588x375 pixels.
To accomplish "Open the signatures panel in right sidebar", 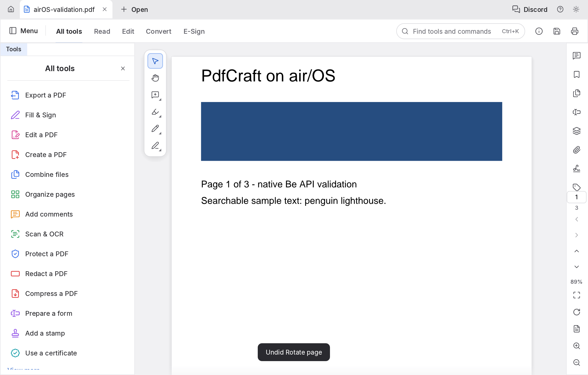I will point(576,169).
